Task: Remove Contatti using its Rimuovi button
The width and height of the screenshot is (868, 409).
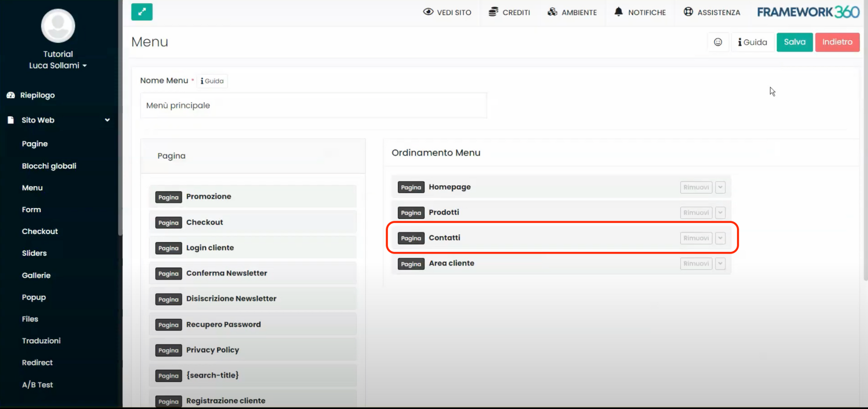Action: click(696, 238)
